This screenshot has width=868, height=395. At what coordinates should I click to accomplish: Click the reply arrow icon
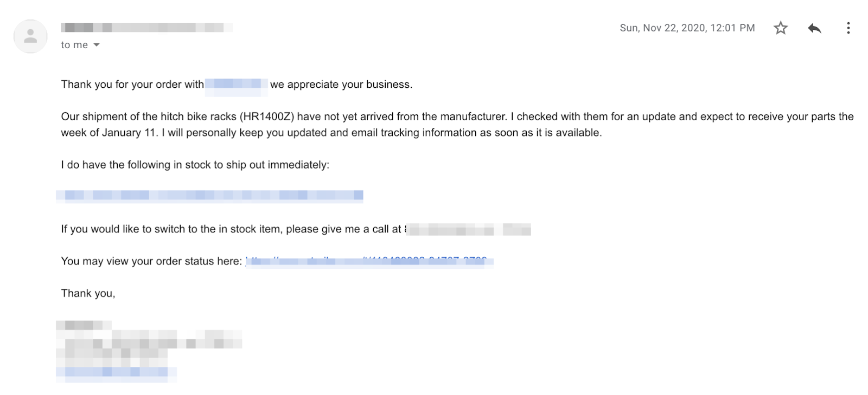tap(814, 28)
